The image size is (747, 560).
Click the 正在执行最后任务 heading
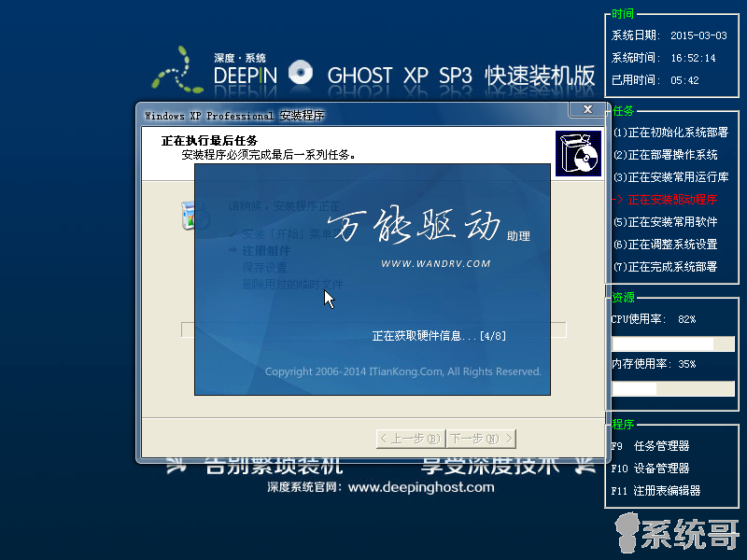209,141
